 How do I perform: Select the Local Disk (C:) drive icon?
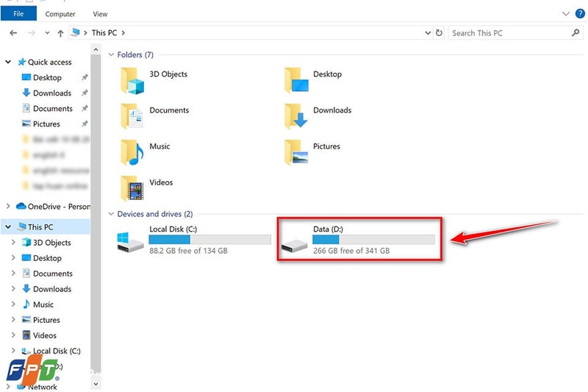tap(130, 242)
